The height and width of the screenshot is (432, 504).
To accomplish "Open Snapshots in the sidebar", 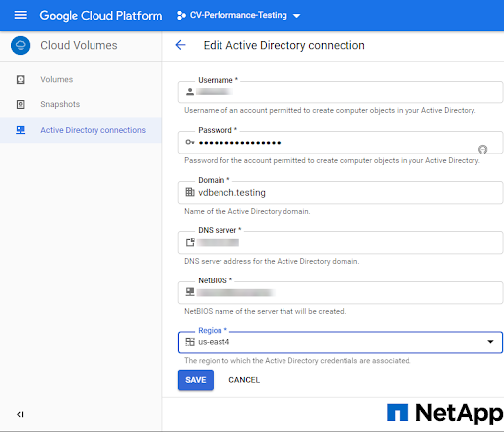I will (81, 104).
